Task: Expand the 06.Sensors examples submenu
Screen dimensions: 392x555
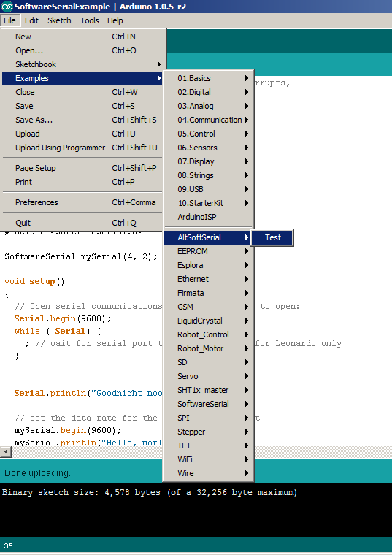Action: [209, 148]
